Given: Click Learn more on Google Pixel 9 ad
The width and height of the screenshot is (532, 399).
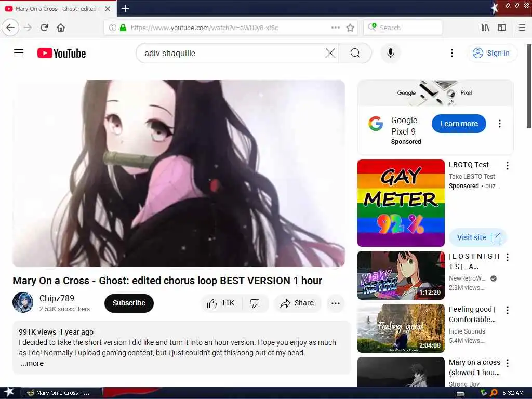Looking at the screenshot, I should pos(459,124).
